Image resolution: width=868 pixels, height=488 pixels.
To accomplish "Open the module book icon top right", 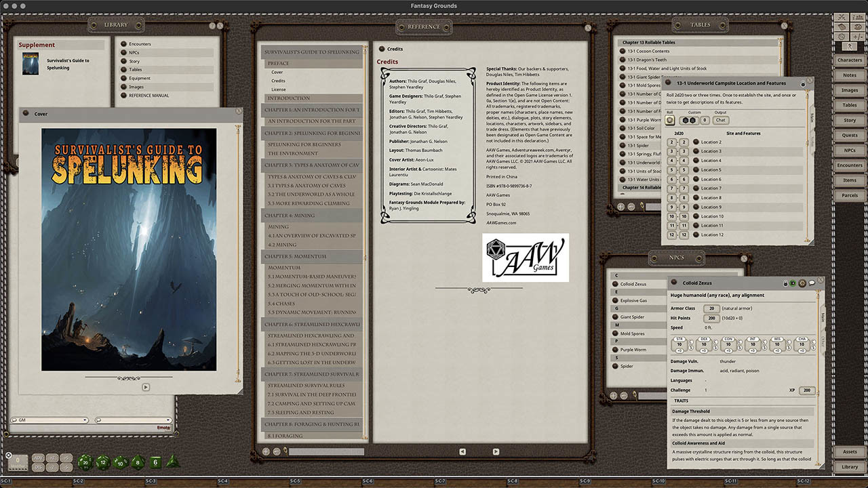I will pyautogui.click(x=841, y=27).
